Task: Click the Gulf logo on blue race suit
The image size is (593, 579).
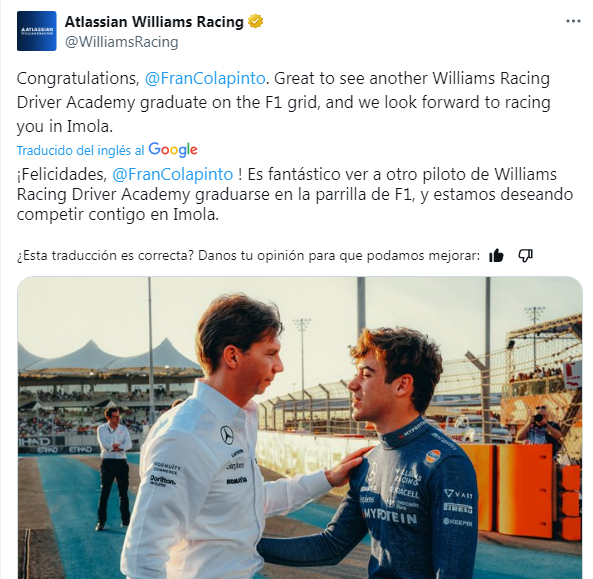Action: click(432, 456)
